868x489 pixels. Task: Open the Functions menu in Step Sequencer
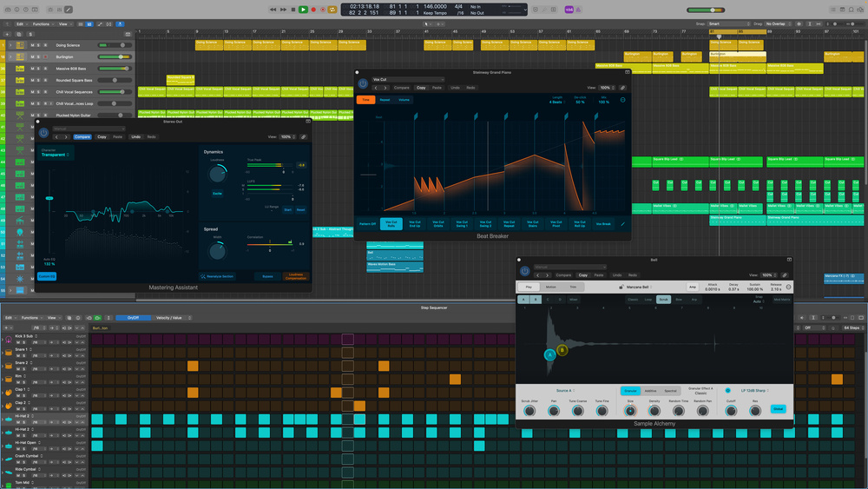click(30, 318)
